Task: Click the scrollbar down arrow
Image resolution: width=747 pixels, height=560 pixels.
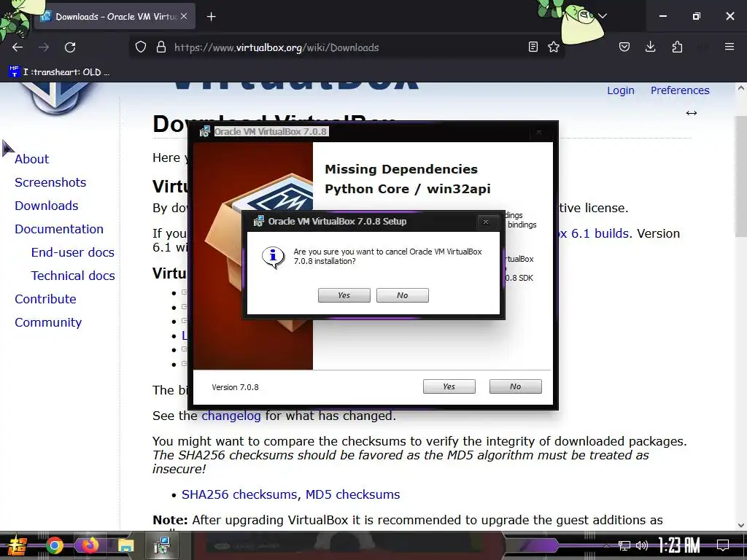Action: coord(741,525)
